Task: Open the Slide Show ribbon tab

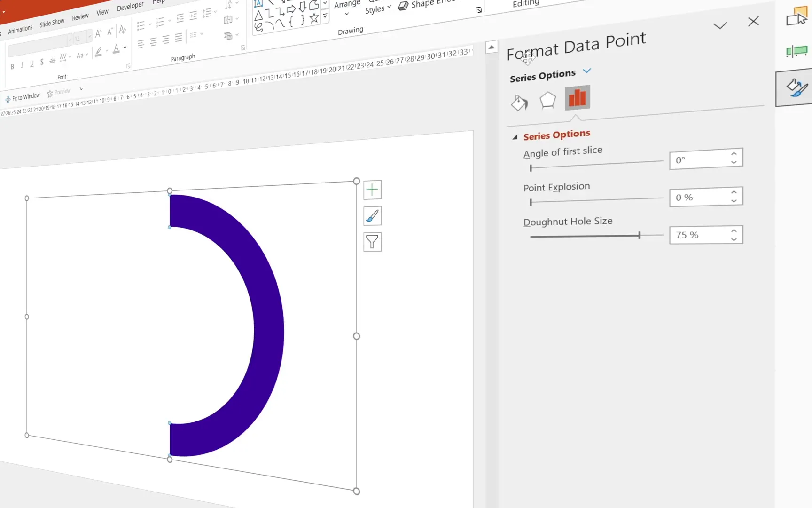Action: coord(52,22)
